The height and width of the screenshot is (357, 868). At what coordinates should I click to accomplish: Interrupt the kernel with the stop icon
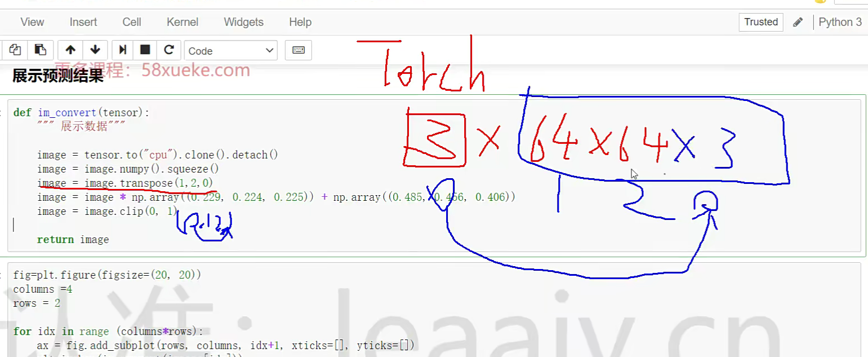[x=145, y=50]
